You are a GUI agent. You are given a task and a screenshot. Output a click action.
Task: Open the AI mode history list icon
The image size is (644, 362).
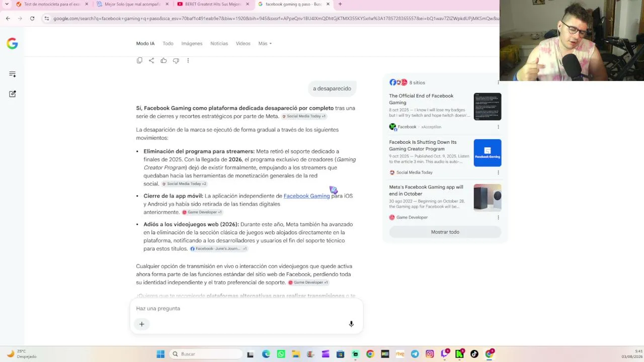pos(13,74)
